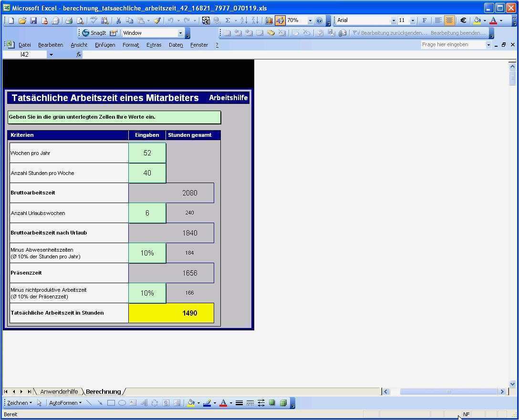Toggle bold formatting with the F button
Viewport: 519px width, 420px height.
(425, 20)
